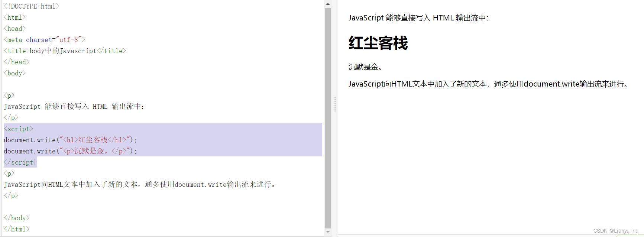
Task: Click preview paragraph mentioning document.write输出流
Action: pos(488,84)
